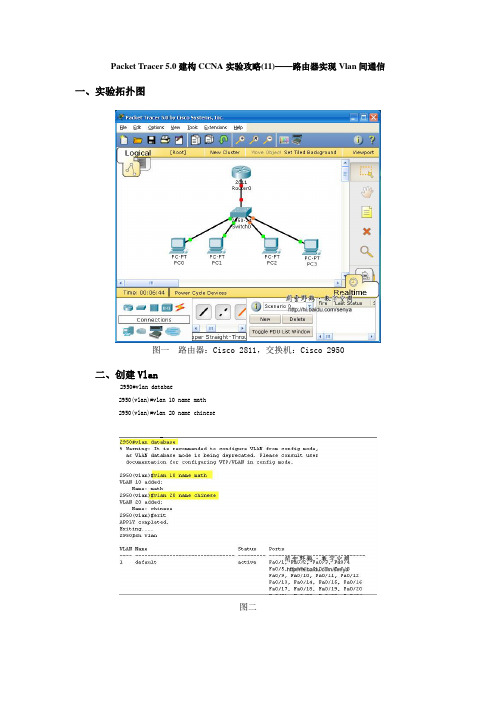
Task: Select the End Devices category icon
Action: (x=128, y=331)
